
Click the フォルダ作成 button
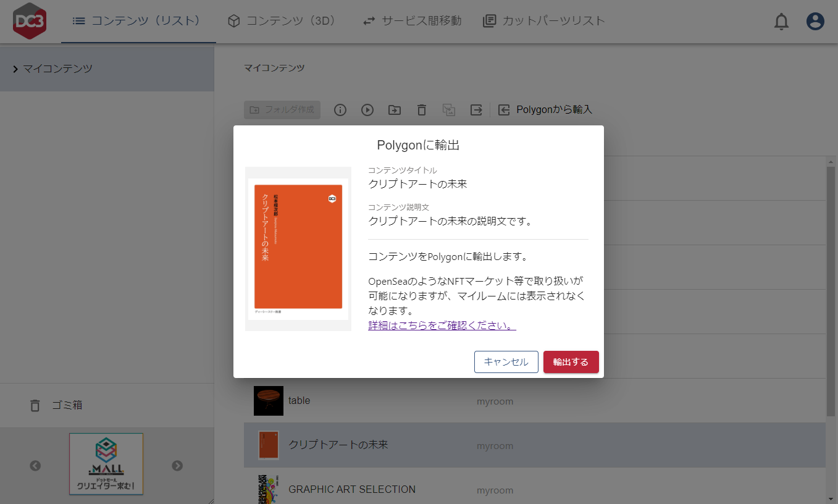282,110
